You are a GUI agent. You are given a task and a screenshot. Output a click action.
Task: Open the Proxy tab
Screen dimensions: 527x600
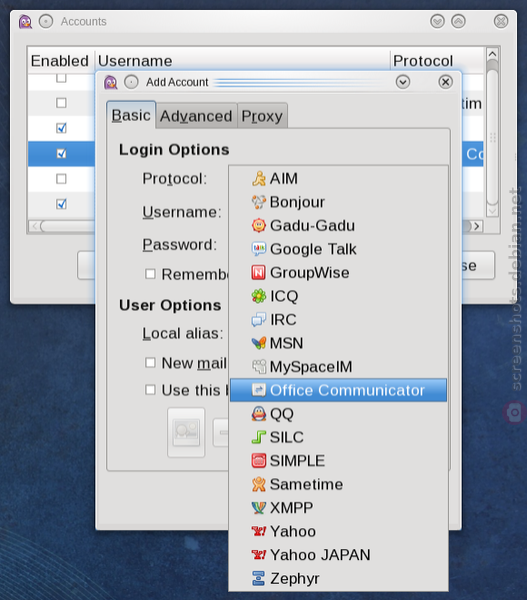(x=262, y=116)
